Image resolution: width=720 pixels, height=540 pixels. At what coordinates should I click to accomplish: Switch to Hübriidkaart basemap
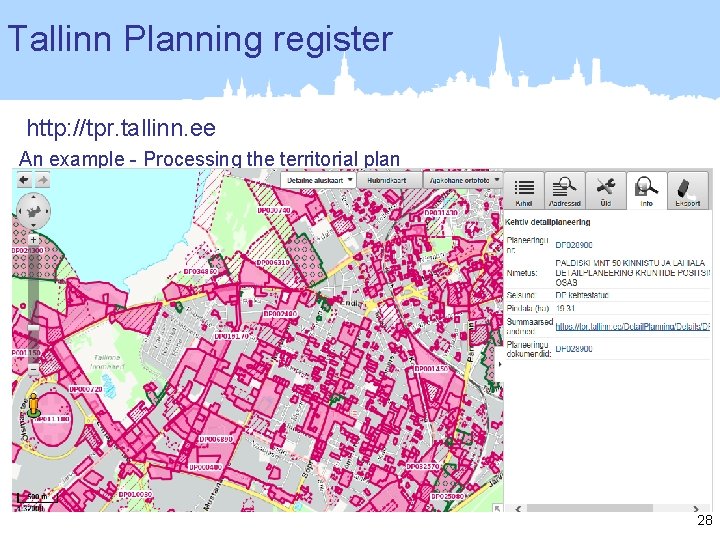(x=387, y=180)
